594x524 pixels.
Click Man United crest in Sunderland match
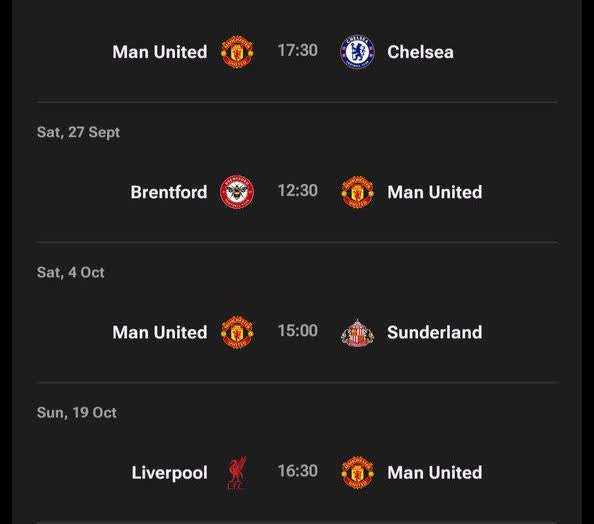point(237,332)
